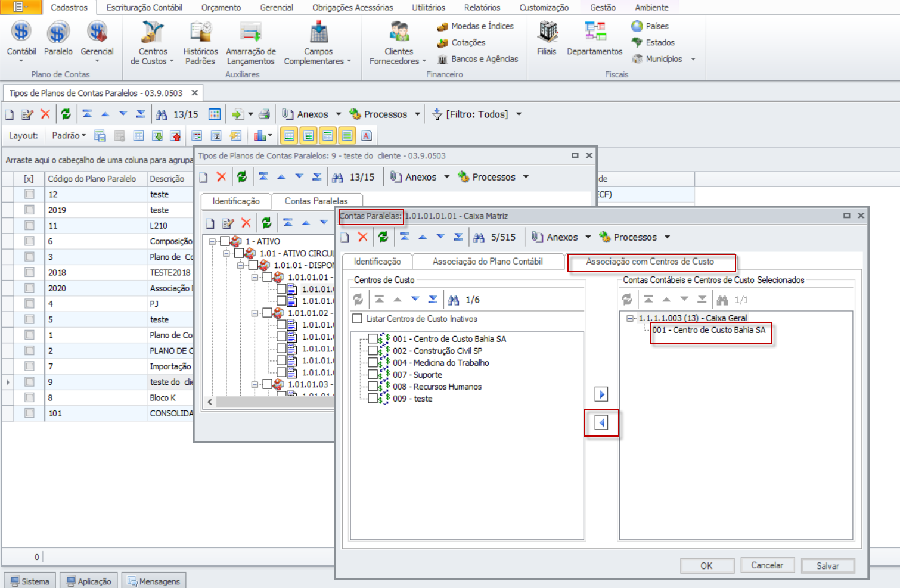
Task: Open Processos dropdown in Contas Paralelas dialog
Action: pos(667,237)
